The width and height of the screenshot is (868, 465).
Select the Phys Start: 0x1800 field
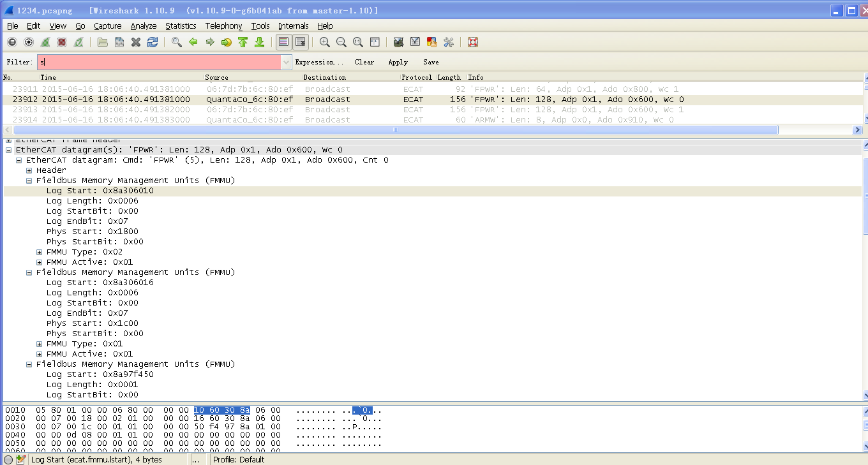coord(92,232)
